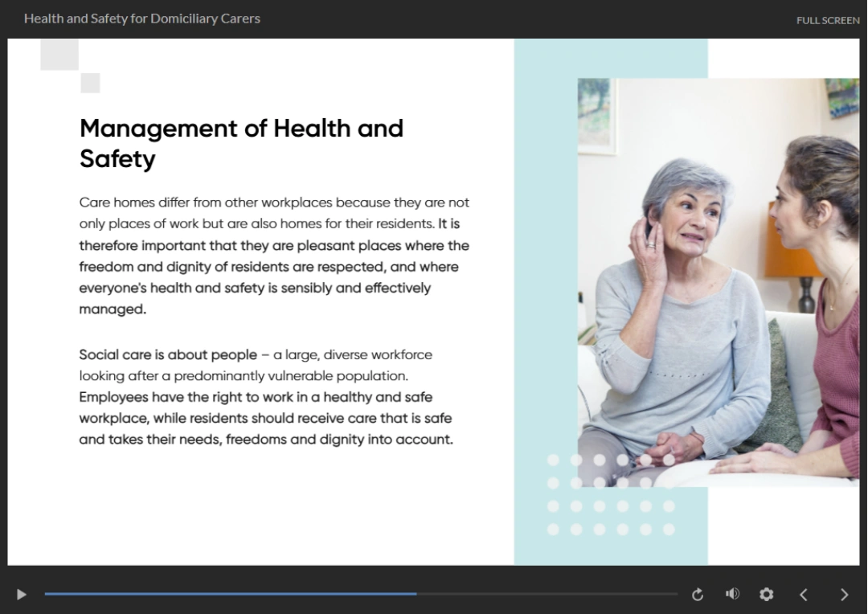Click the paragraph starting Social care is about people
Viewport: 868px width, 614px height.
(266, 397)
